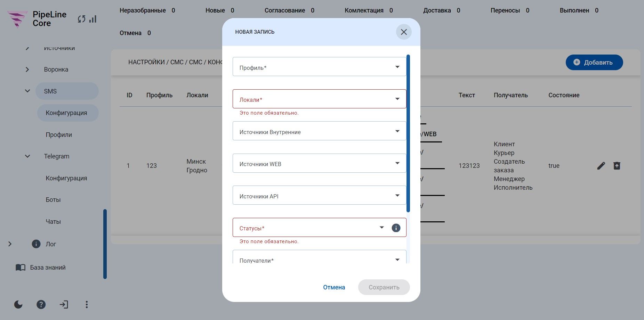Expand the Лог section chevron
Viewport: 644px width, 320px height.
10,244
